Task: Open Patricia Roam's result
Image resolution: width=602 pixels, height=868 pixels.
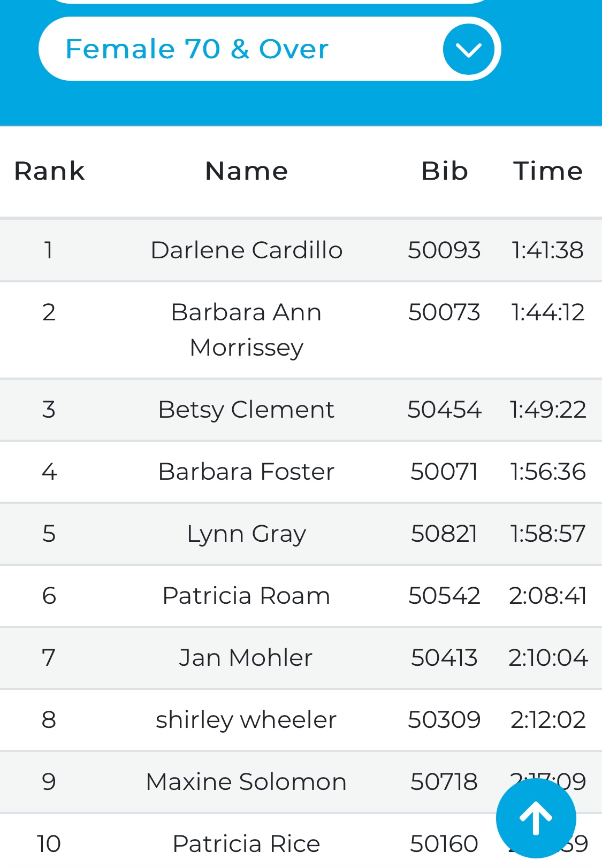Action: 247,596
